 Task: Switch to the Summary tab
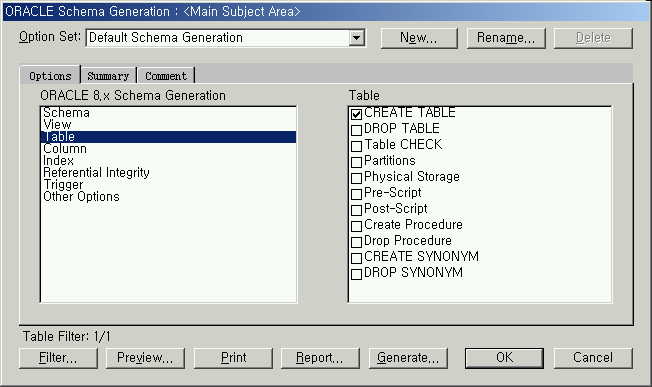[x=108, y=76]
